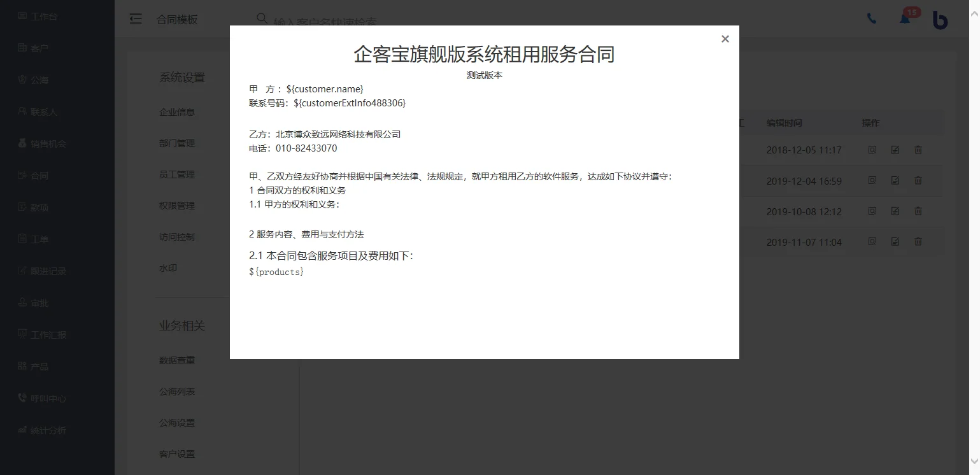Viewport: 980px width, 475px height.
Task: Click the page scrollbar down arrow
Action: pos(974,460)
